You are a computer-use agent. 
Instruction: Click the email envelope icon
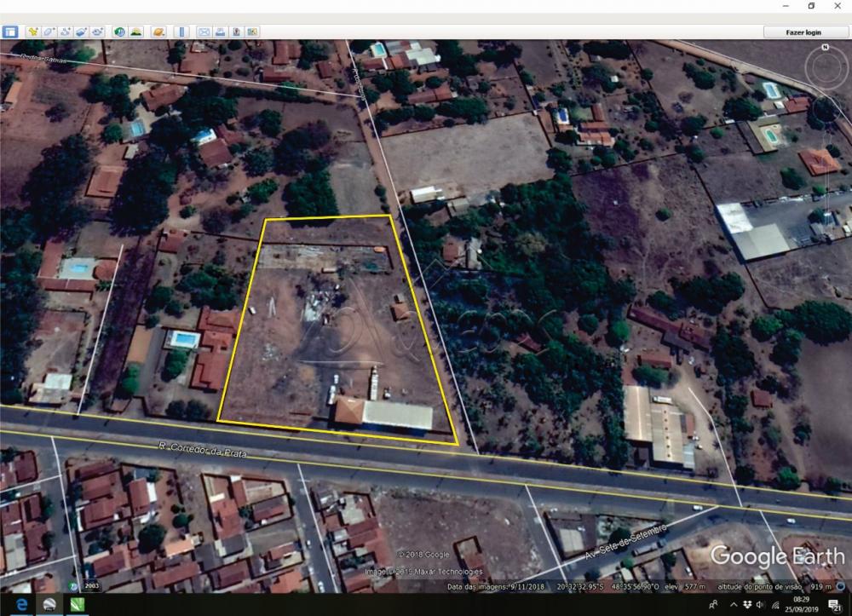204,32
